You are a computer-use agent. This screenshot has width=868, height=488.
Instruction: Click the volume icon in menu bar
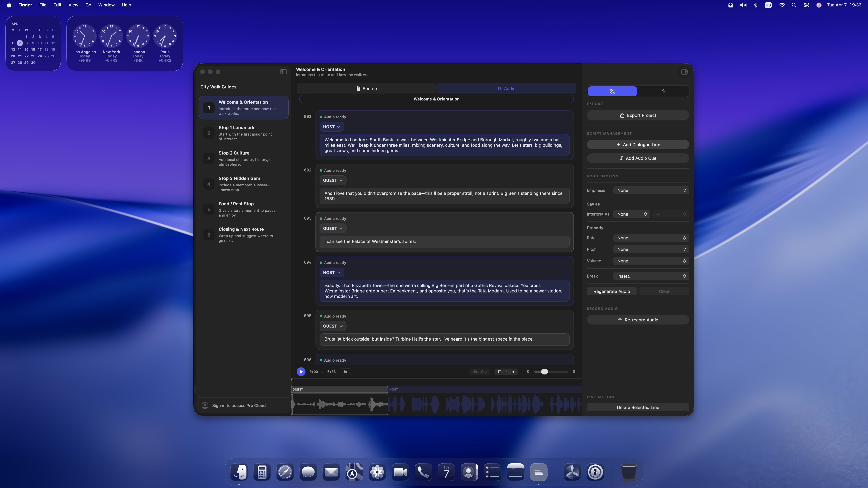[x=743, y=5]
